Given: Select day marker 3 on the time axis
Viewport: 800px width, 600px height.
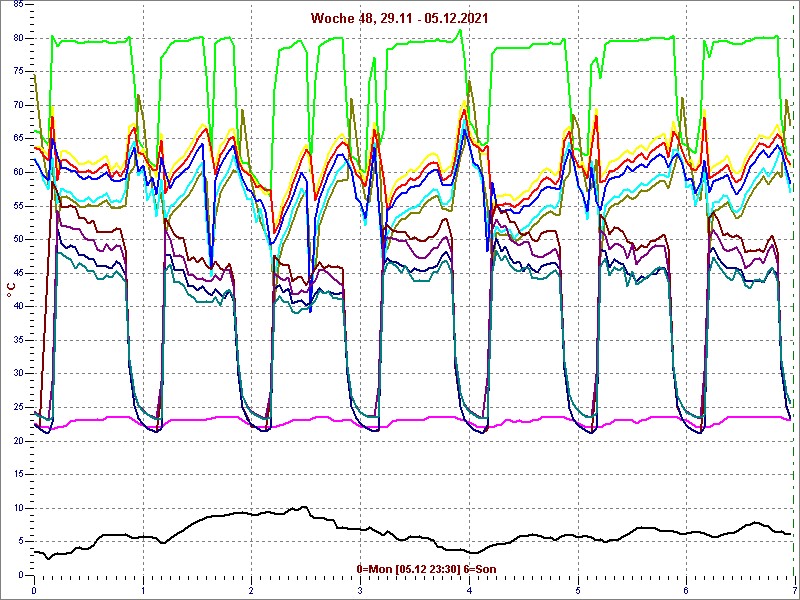Looking at the screenshot, I should click(360, 590).
